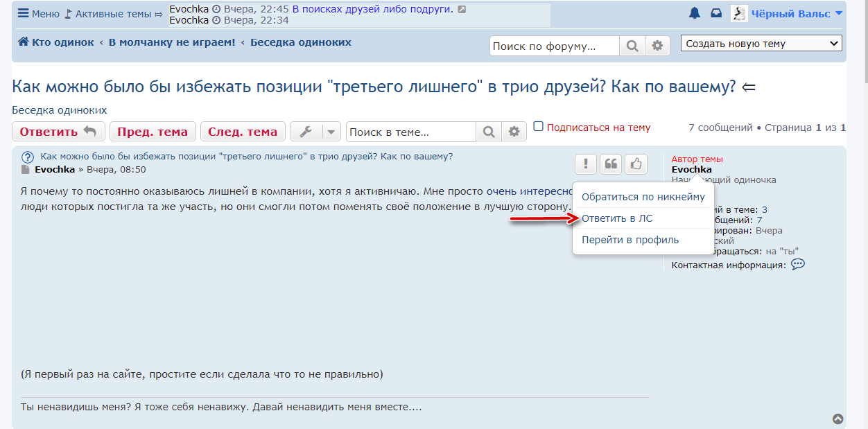Focus the Поиск по форуму field
The width and height of the screenshot is (868, 429).
[554, 46]
